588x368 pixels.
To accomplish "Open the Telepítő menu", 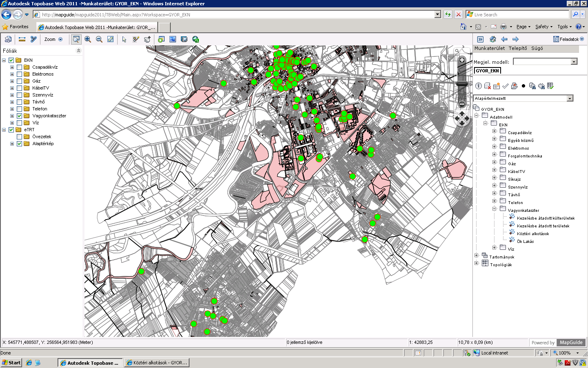I will (x=518, y=48).
